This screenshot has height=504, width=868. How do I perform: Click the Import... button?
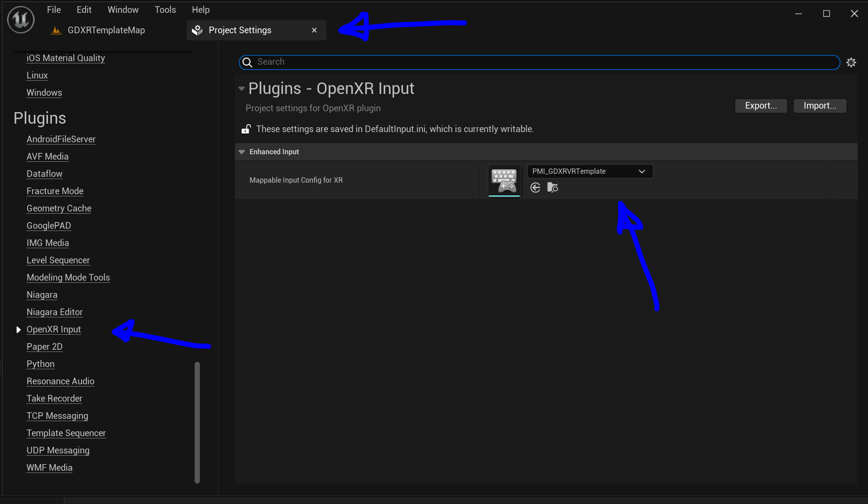tap(820, 105)
